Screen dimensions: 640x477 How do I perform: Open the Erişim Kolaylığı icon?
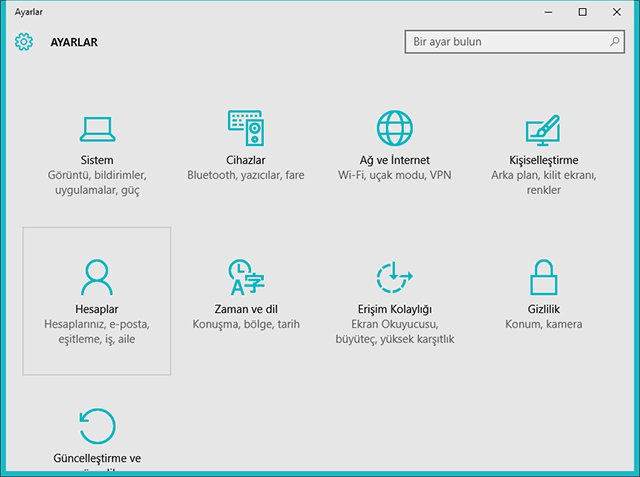pos(395,277)
